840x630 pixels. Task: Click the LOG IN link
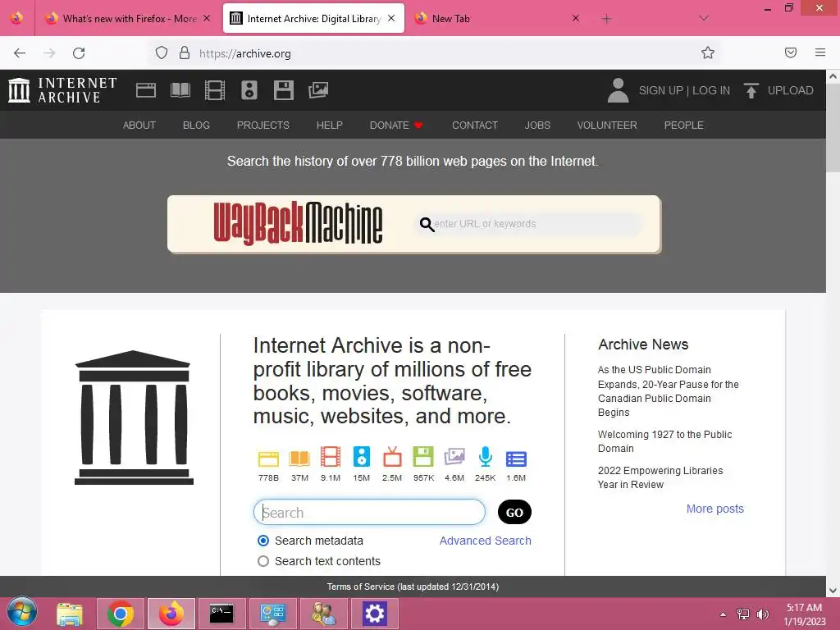pyautogui.click(x=711, y=90)
